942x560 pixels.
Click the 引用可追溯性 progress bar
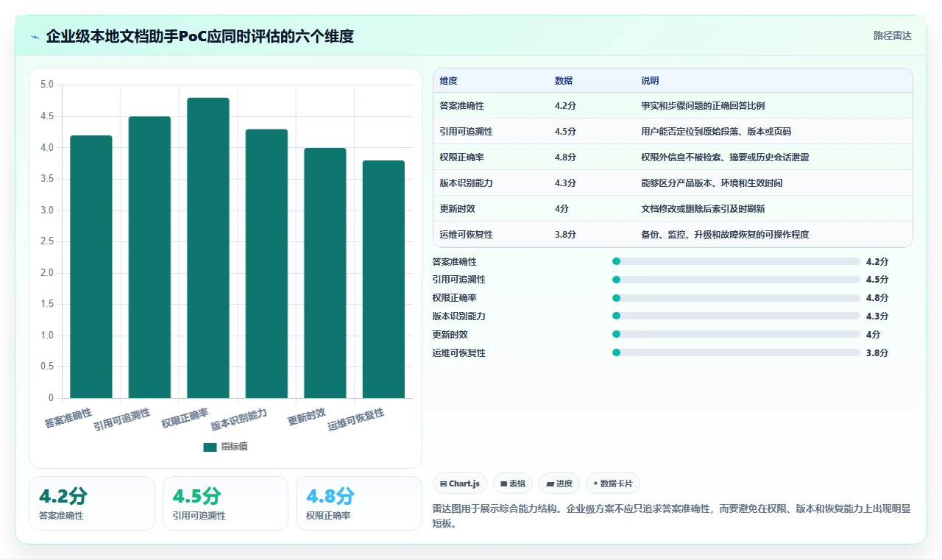point(736,280)
